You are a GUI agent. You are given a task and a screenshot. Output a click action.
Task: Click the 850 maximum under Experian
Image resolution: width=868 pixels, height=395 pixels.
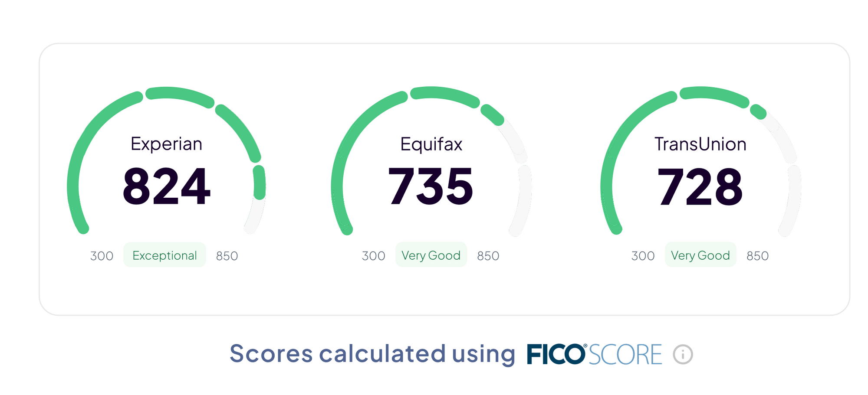(x=227, y=256)
